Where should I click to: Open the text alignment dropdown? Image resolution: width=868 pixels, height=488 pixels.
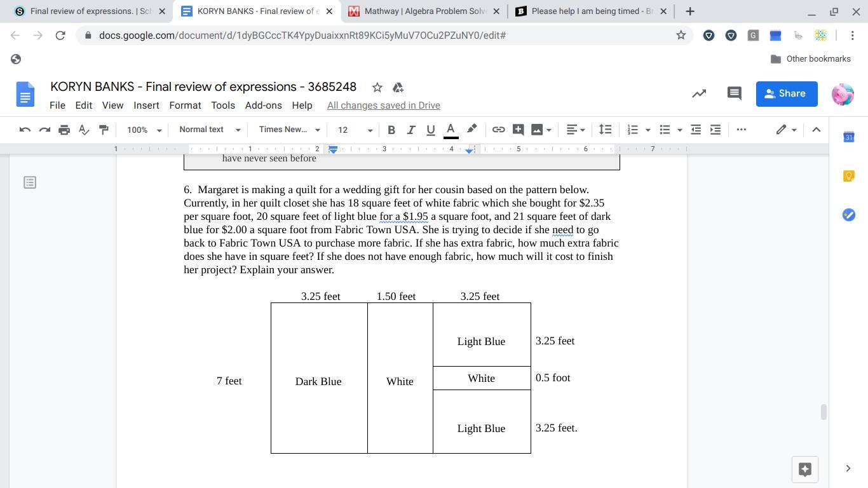(576, 130)
